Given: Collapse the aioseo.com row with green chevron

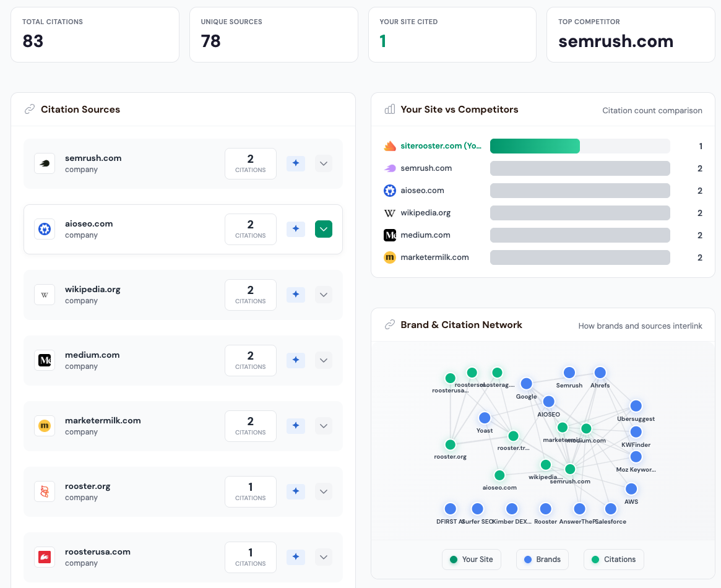Looking at the screenshot, I should pos(324,229).
